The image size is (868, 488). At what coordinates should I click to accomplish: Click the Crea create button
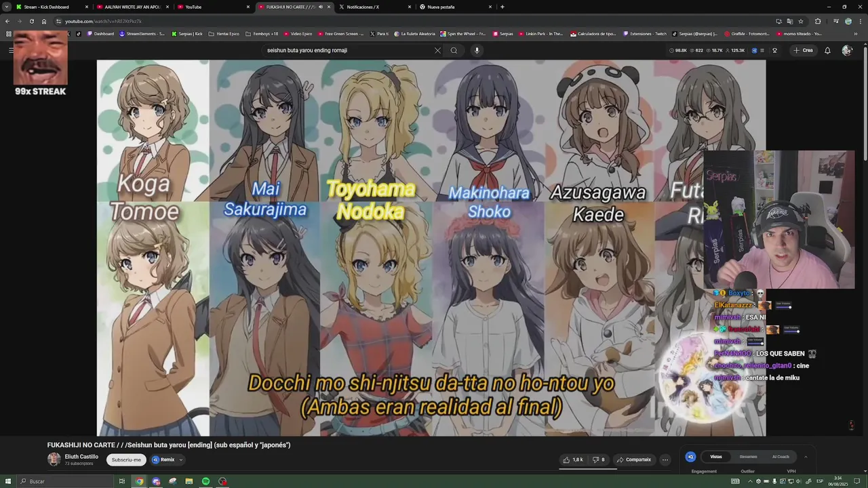pos(803,50)
